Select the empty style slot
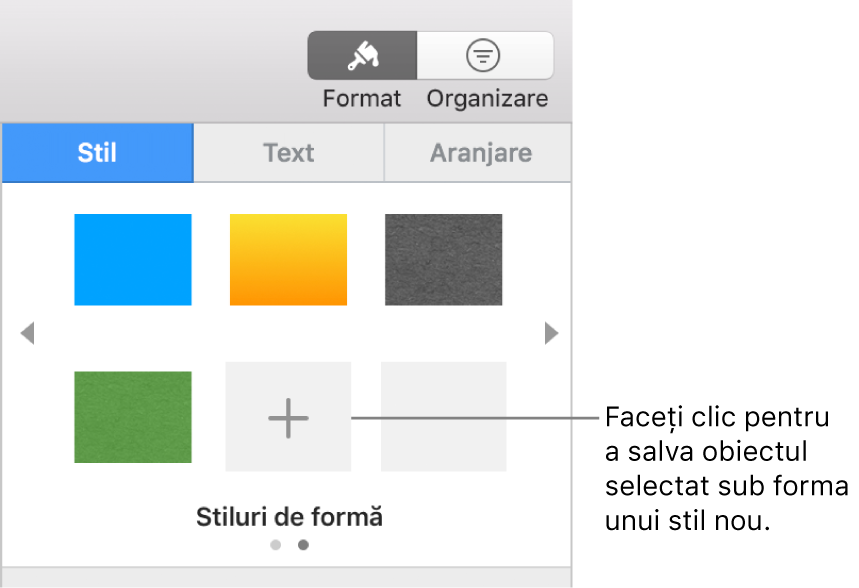Screen dimensions: 859x588 click(443, 416)
